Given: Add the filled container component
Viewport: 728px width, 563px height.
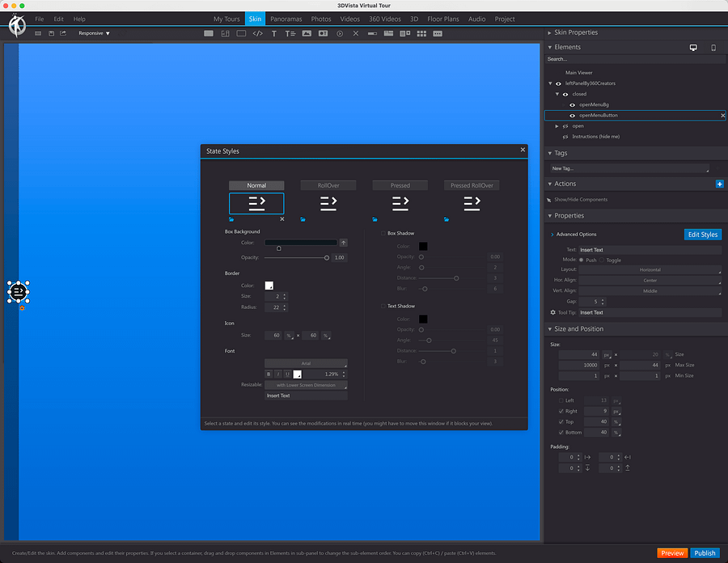Looking at the screenshot, I should [209, 33].
